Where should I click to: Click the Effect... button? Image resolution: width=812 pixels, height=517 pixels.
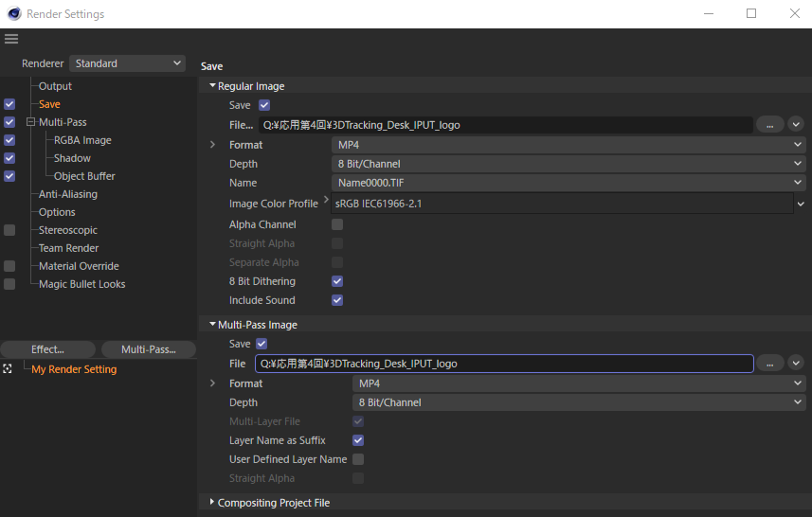[x=47, y=349]
